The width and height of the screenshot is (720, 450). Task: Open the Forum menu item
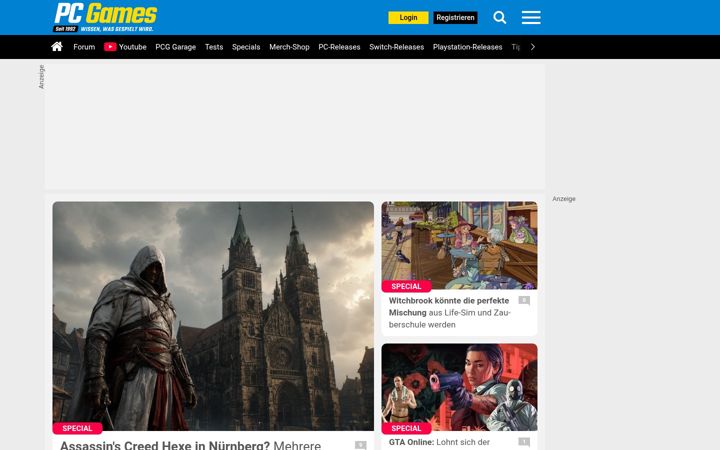pos(84,47)
